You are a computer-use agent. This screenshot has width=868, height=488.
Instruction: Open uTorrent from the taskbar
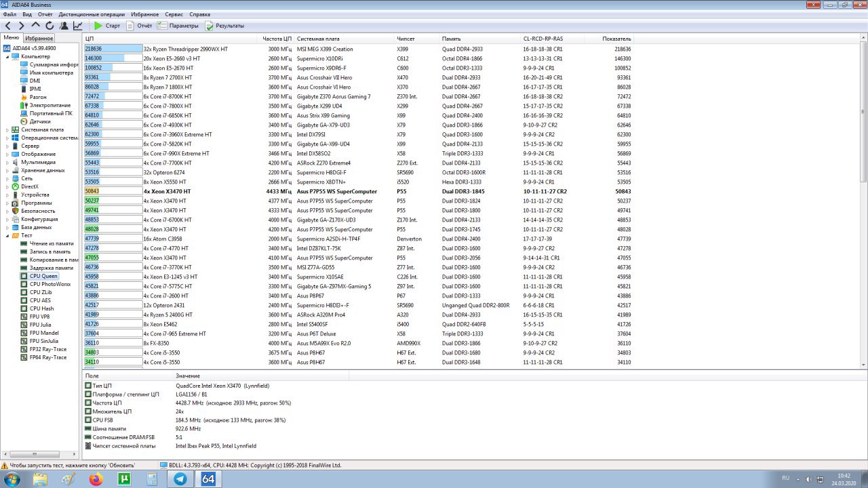pyautogui.click(x=124, y=479)
